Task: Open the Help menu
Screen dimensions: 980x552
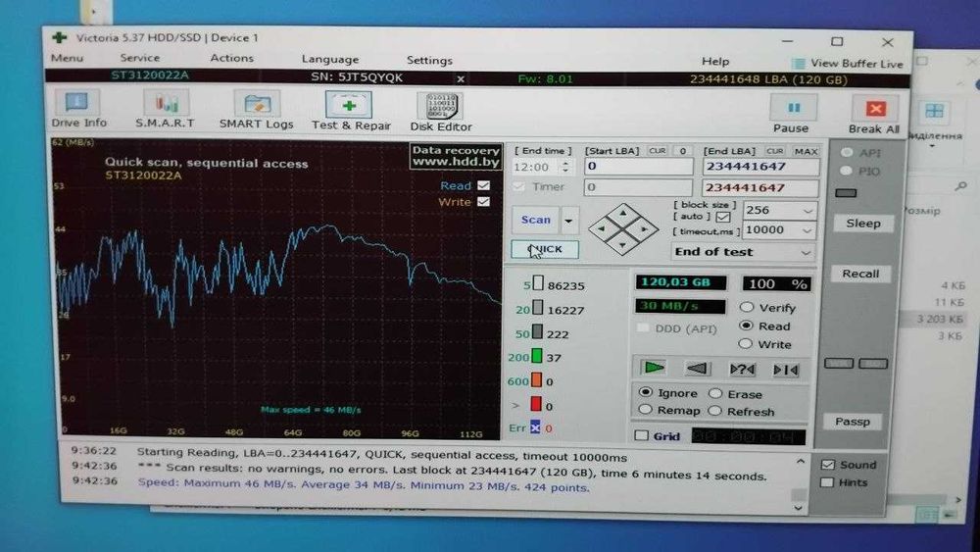Action: 715,61
